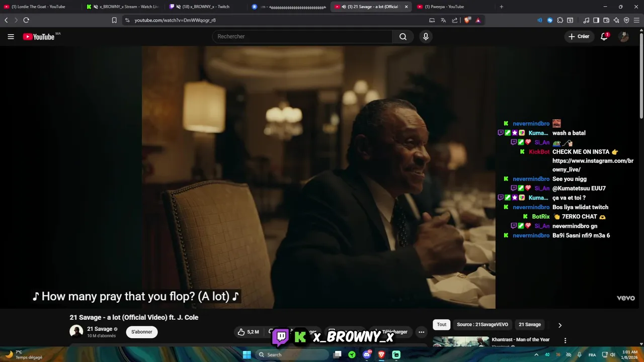Open Brave browser from taskbar
644x362 pixels.
381,354
